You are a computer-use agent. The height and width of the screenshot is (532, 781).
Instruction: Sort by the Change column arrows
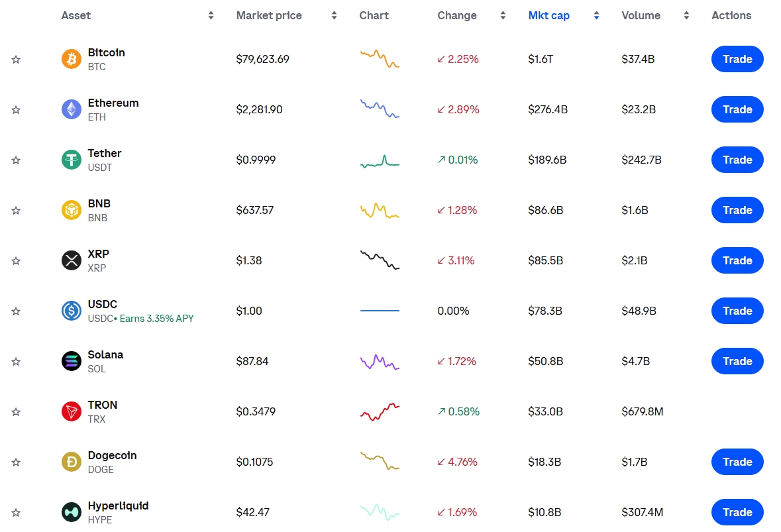tap(503, 15)
